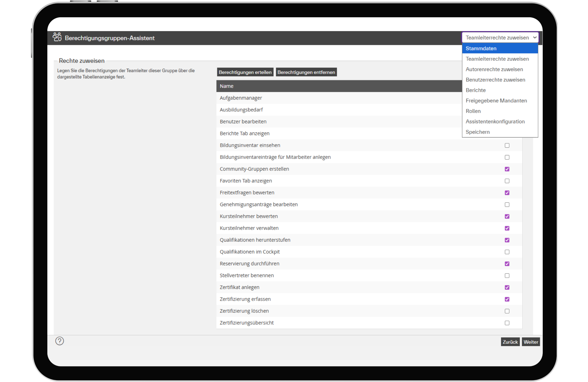Uncheck Freitextfragen bewerten checkbox

pyautogui.click(x=507, y=193)
